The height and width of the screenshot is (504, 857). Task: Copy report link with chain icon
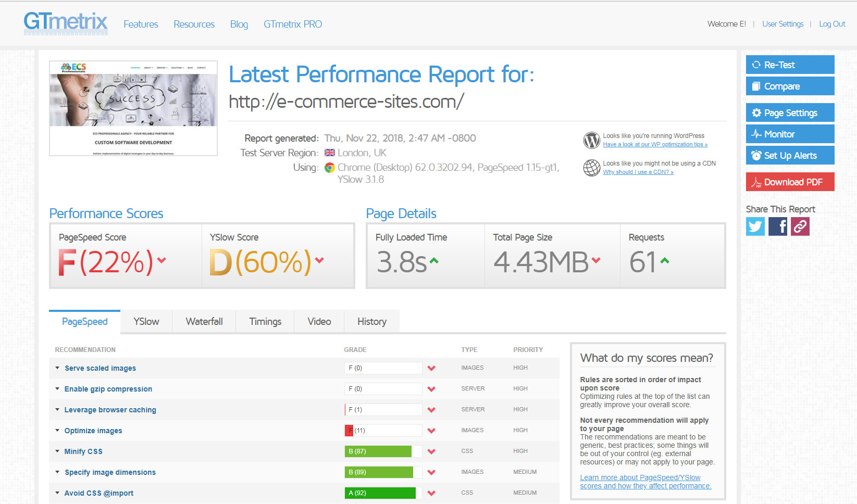point(800,226)
